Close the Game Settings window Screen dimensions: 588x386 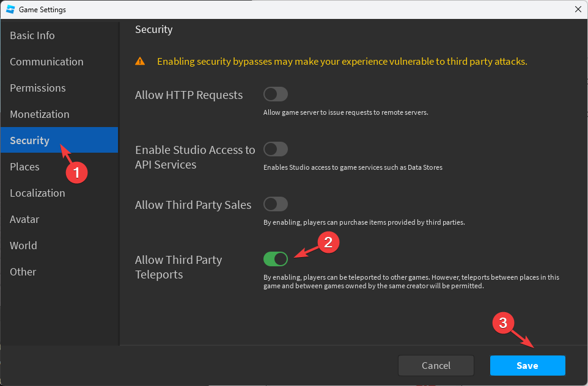tap(578, 9)
